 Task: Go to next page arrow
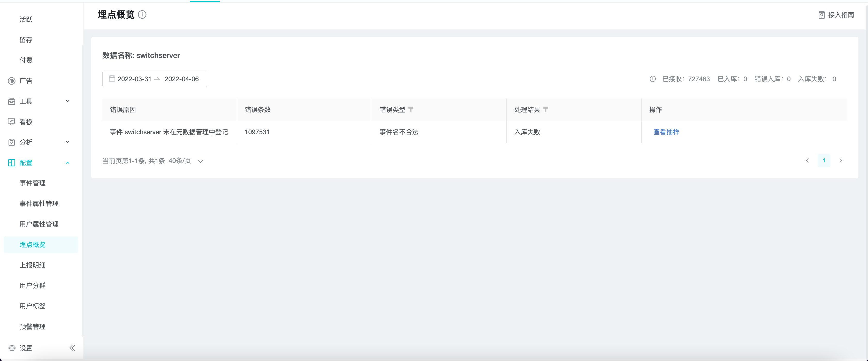click(840, 160)
